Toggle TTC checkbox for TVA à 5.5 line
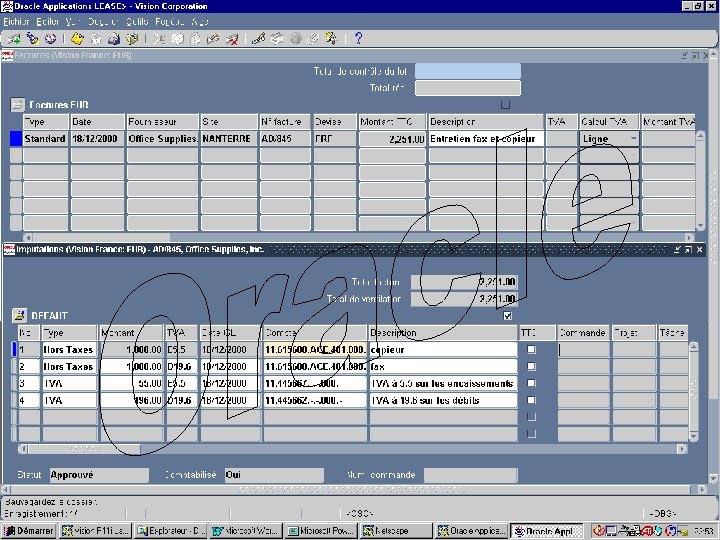The width and height of the screenshot is (720, 540). pyautogui.click(x=531, y=383)
